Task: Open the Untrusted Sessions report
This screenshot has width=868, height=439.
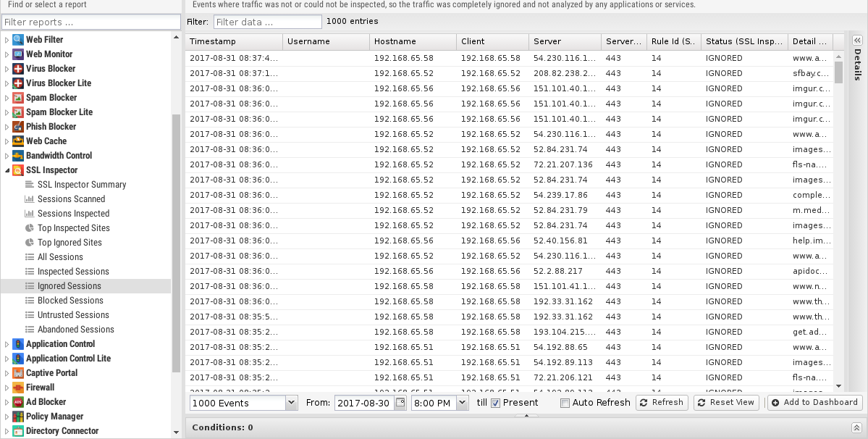Action: coord(73,315)
